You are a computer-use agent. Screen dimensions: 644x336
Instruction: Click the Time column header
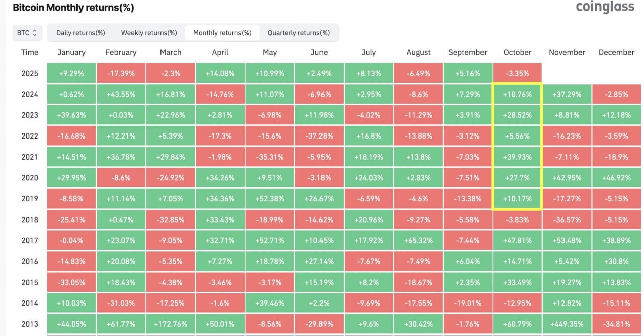tap(29, 52)
